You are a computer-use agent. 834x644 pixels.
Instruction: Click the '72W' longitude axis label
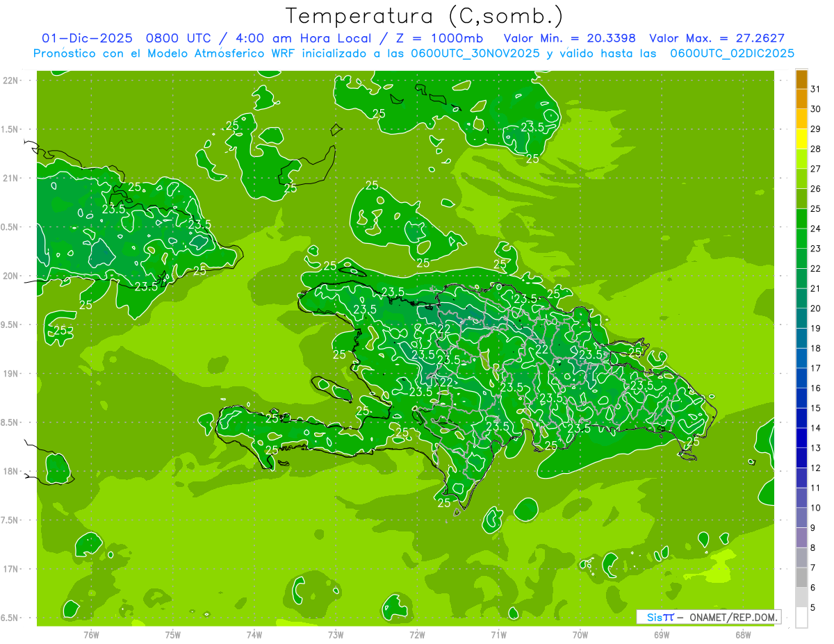pyautogui.click(x=417, y=634)
